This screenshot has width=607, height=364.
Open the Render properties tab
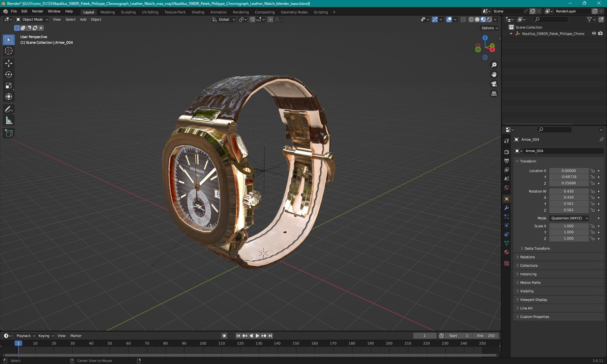[x=507, y=152]
